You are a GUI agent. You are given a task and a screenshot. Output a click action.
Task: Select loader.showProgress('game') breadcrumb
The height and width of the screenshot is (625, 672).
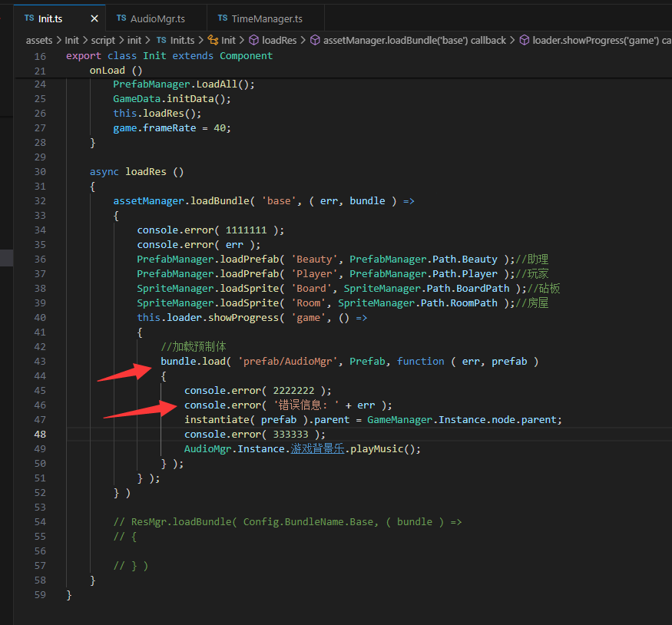coord(601,40)
